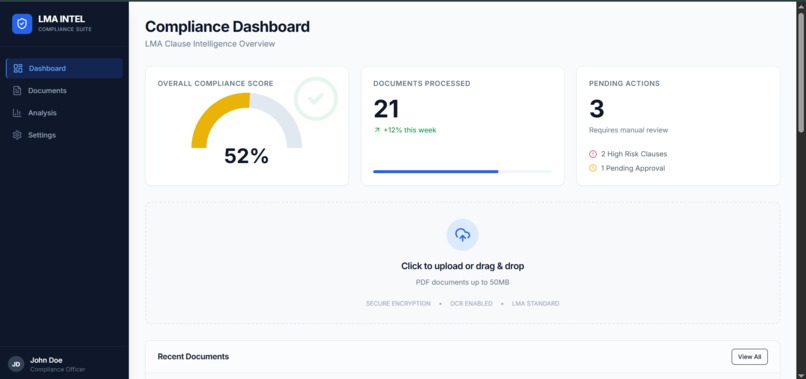Screen dimensions: 806x379
Task: Click 'SECURE ENCRYPTION' label
Action: click(398, 303)
